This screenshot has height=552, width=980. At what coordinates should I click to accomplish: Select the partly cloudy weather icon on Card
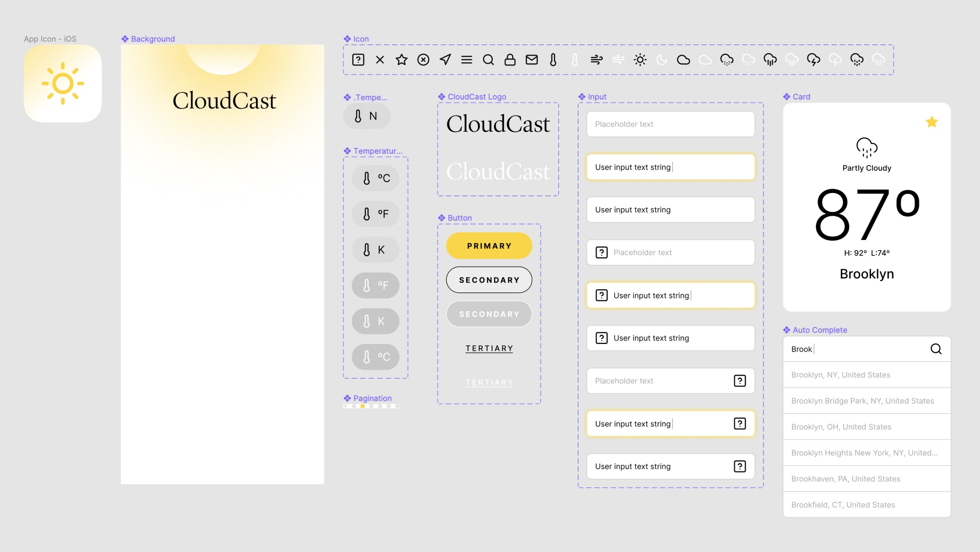point(866,148)
